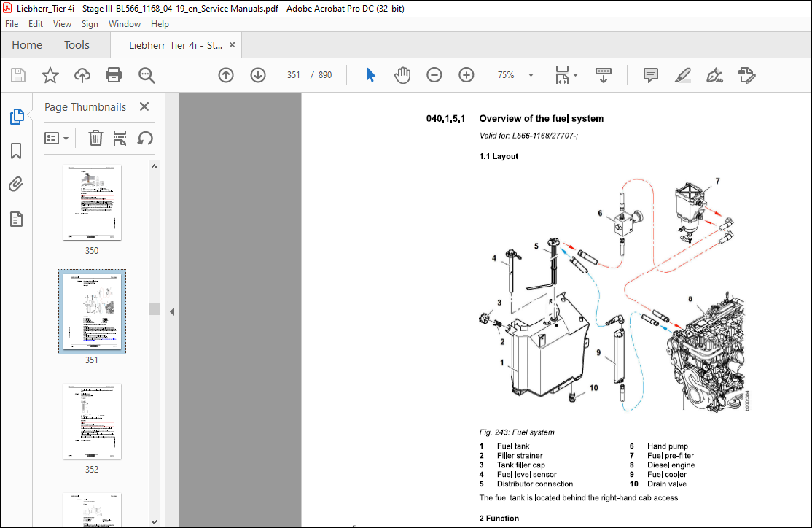Add file to starred favorites
Screen dimensions: 812x528
pyautogui.click(x=50, y=75)
